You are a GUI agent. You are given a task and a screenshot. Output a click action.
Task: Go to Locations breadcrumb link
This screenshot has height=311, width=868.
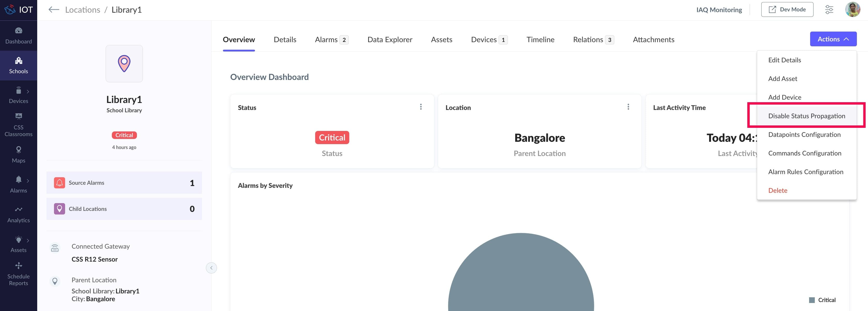tap(83, 10)
